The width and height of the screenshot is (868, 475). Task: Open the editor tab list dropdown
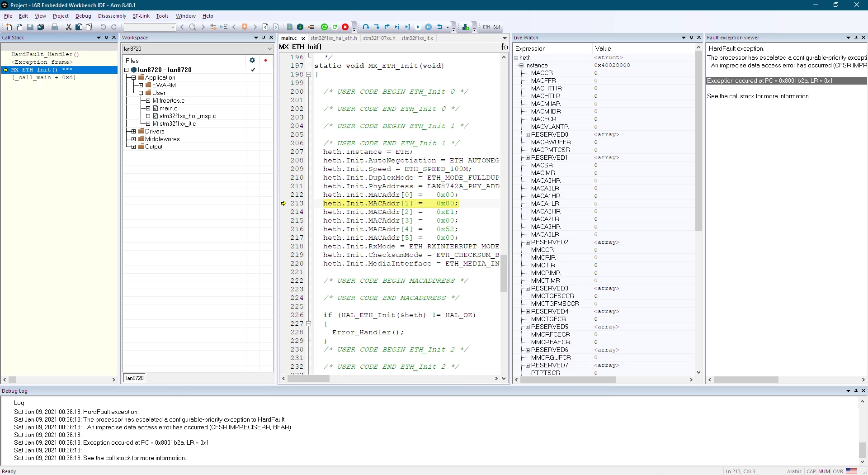[505, 38]
